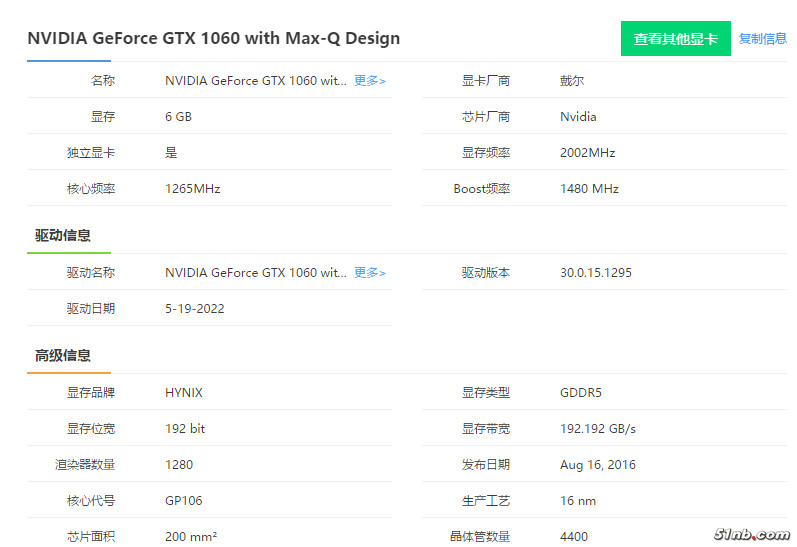
Task: Click the 渲染器数量 value 1280
Action: 179,465
